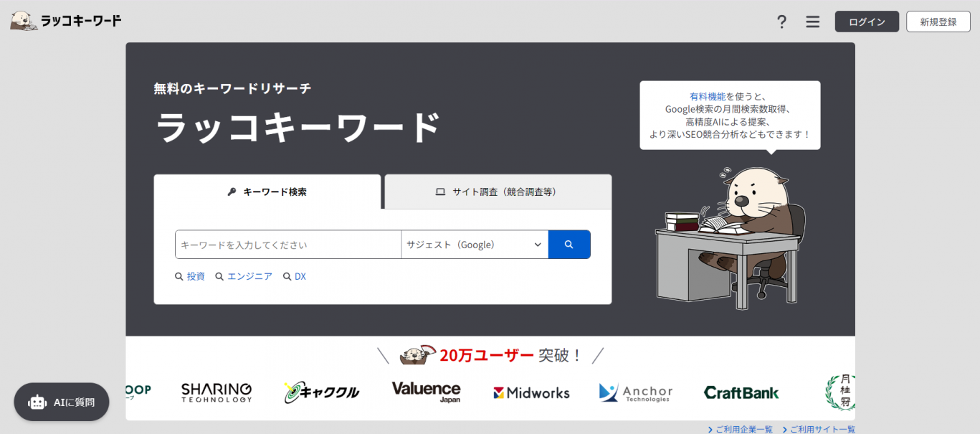Click the Sharing Technology logo

coord(217,392)
